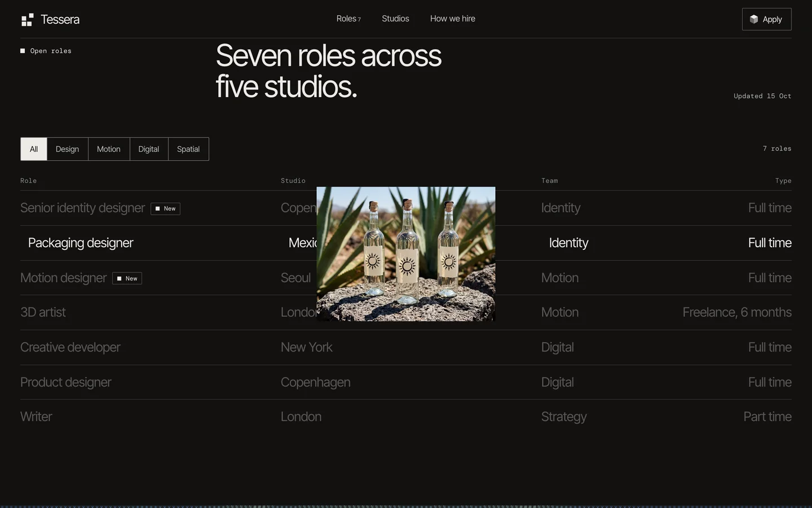Click the bottles preview image
Viewport: 812px width, 508px height.
click(x=406, y=254)
